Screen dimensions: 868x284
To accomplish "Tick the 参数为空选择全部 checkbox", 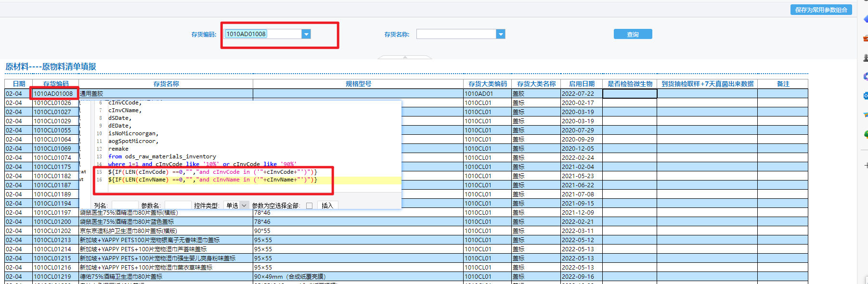I will [309, 206].
